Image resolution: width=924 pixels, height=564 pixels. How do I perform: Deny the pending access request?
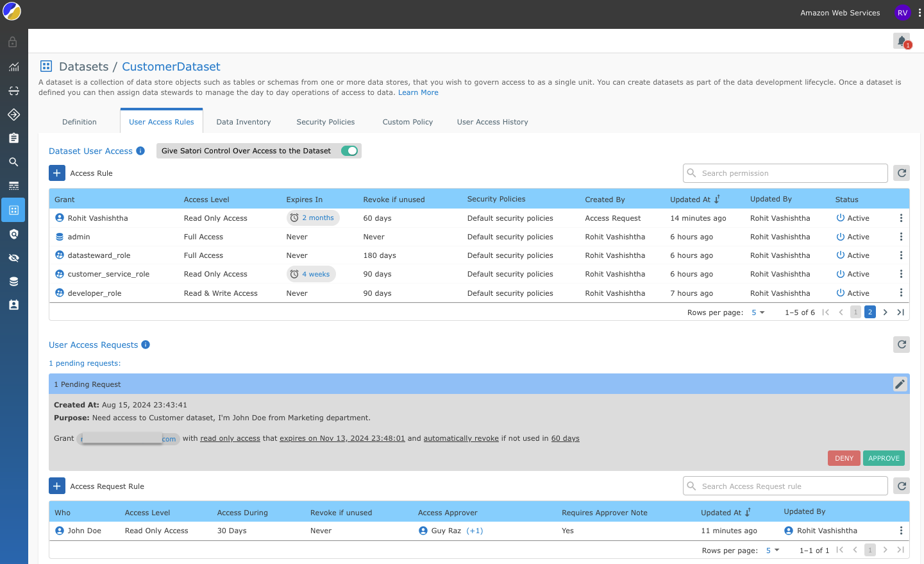point(844,458)
